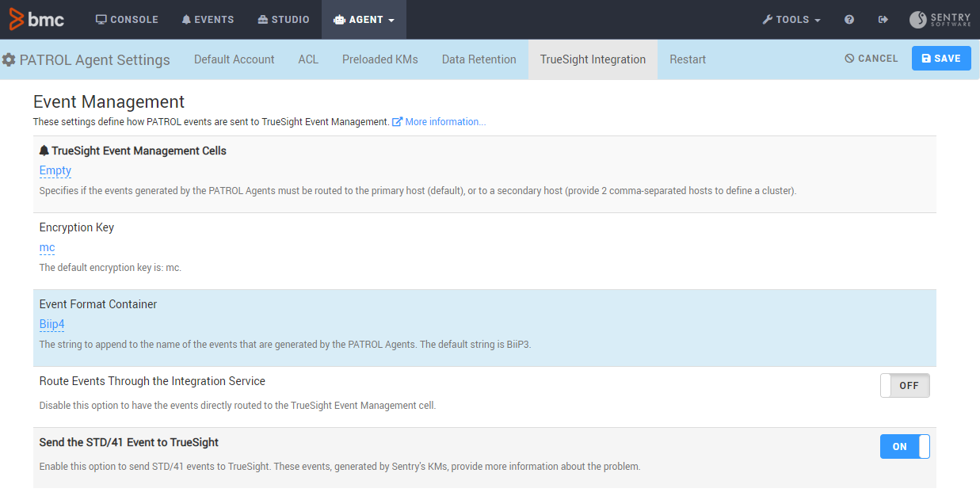Viewport: 980px width, 496px height.
Task: Save the agent settings
Action: pos(940,59)
